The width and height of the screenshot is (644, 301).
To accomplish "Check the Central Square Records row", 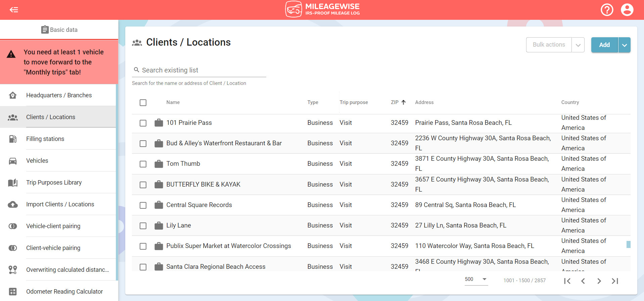I will [143, 205].
